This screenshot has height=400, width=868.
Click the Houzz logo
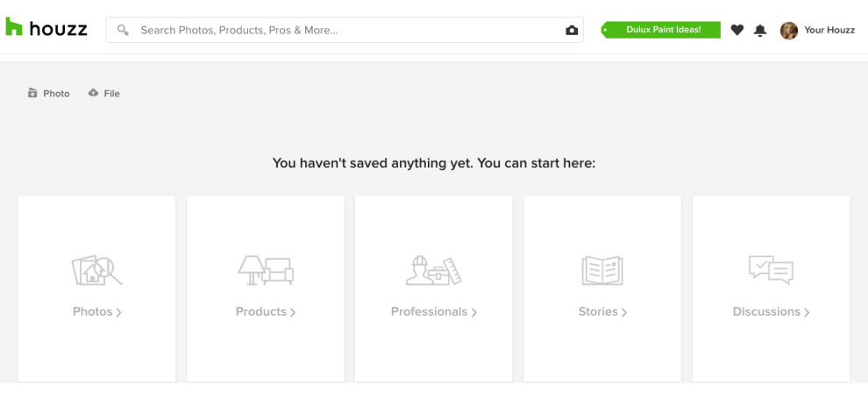[46, 27]
